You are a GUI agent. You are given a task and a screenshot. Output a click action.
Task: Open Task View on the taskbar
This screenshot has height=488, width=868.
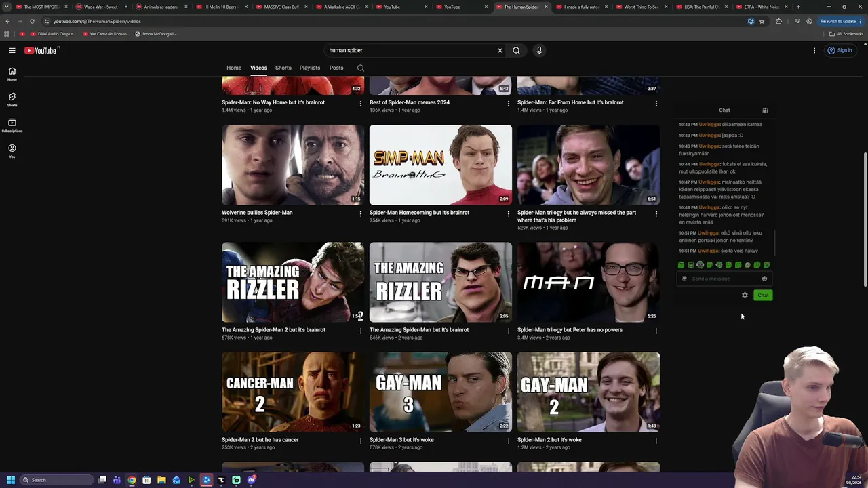(102, 480)
